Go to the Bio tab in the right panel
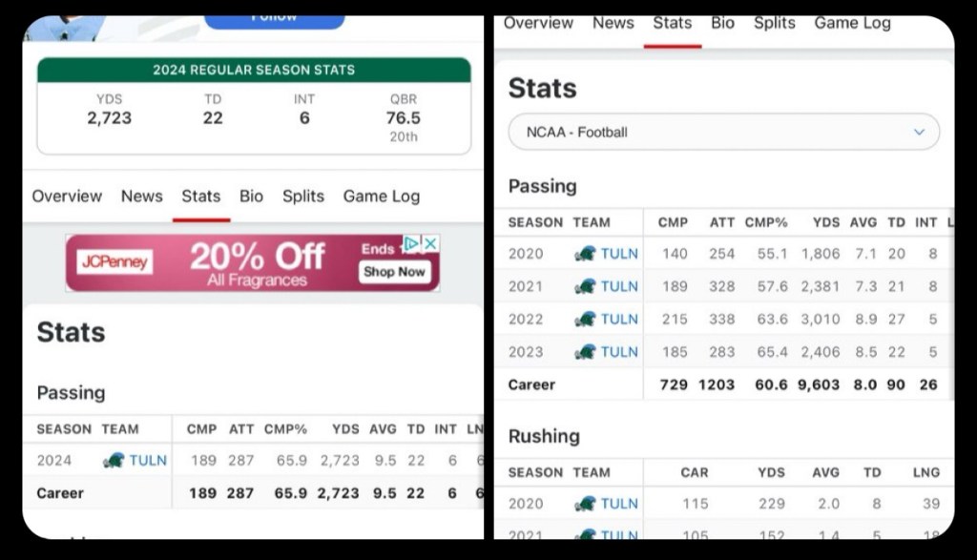977x560 pixels. [x=722, y=23]
